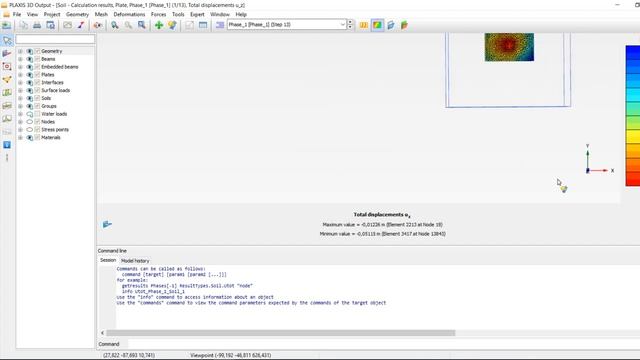640x360 pixels.
Task: Click the zoom in magnifier icon
Action: 115,25
